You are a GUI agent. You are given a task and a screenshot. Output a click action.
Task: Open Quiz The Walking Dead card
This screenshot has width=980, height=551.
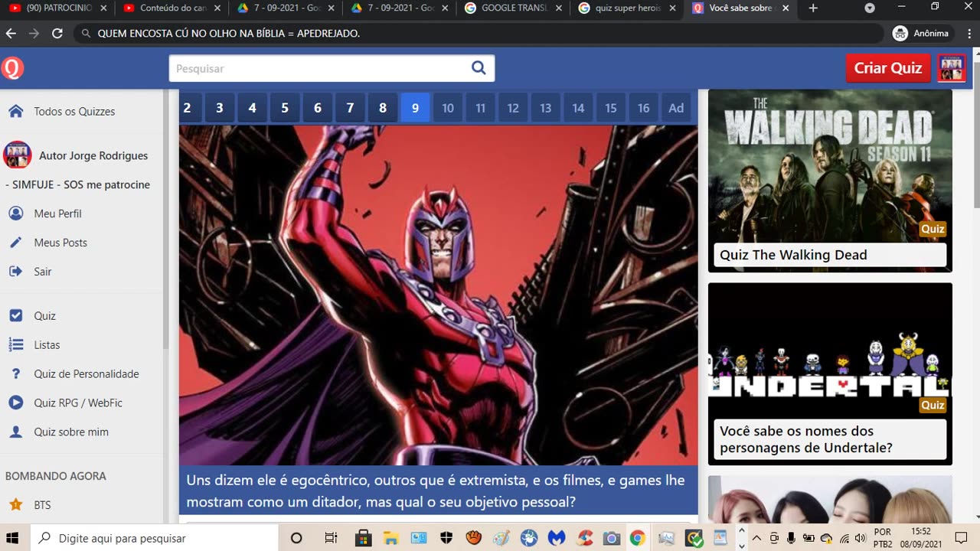[830, 181]
